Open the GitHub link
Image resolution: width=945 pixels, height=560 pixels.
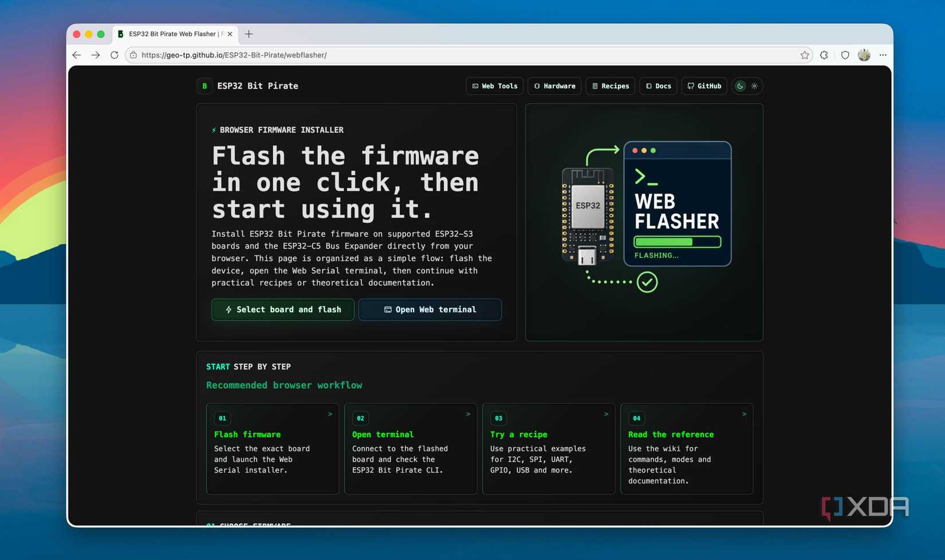click(704, 86)
